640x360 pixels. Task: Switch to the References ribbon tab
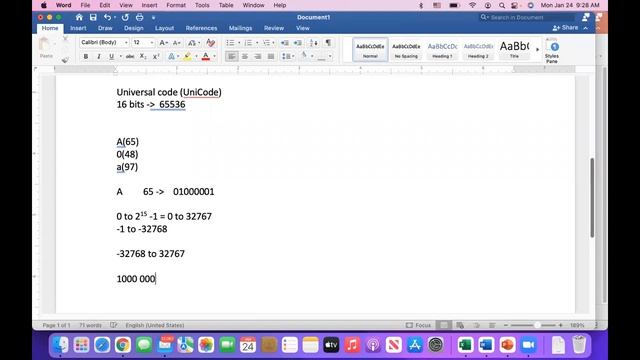[201, 28]
